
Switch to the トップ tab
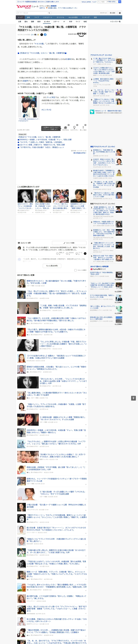pos(20,17)
